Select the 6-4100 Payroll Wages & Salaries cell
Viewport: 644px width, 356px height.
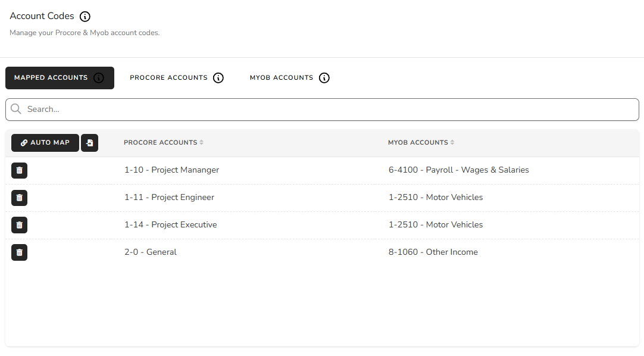(x=459, y=170)
